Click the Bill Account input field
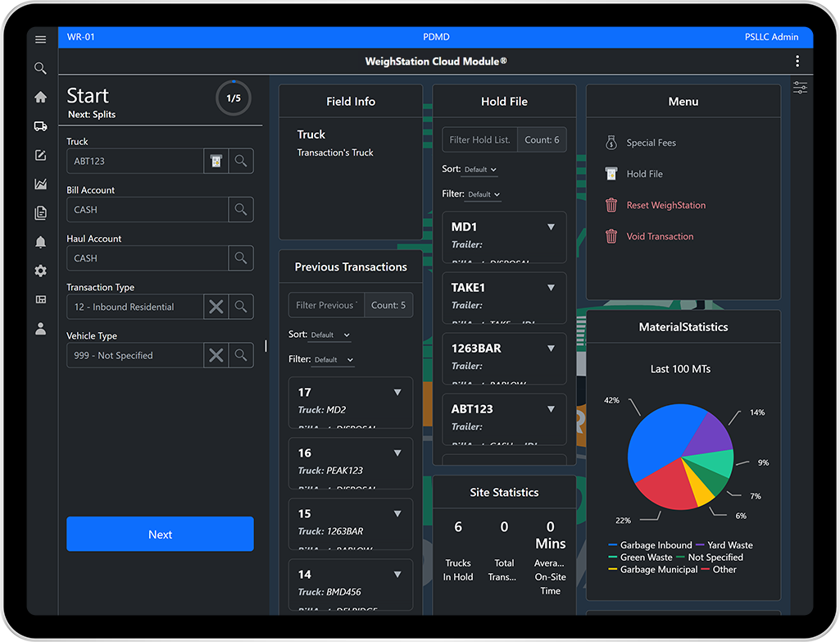This screenshot has height=642, width=840. coord(148,210)
